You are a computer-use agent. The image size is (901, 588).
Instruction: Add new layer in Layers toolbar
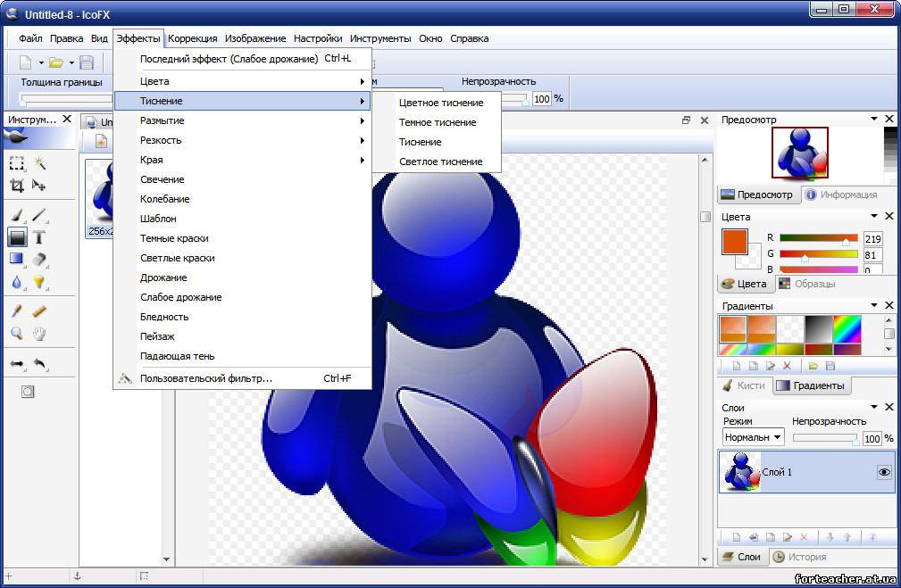pos(737,537)
